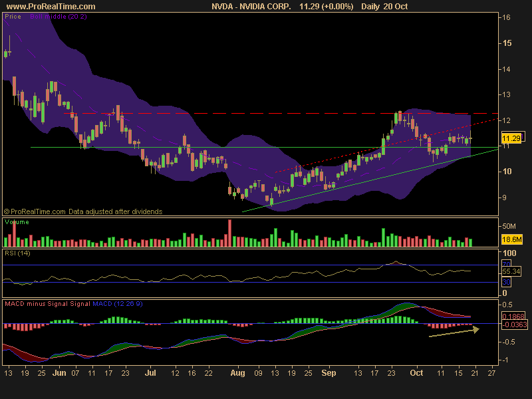Viewport: 532px width, 399px height.
Task: Click the RSI 70 level marker
Action: pos(506,264)
